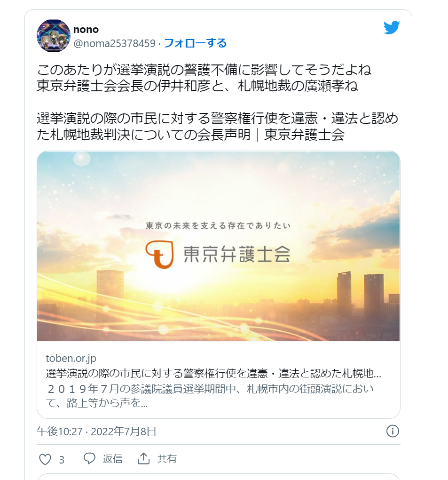Click the Twitter bird logo icon
Screen dimensions: 448x480
[x=392, y=28]
